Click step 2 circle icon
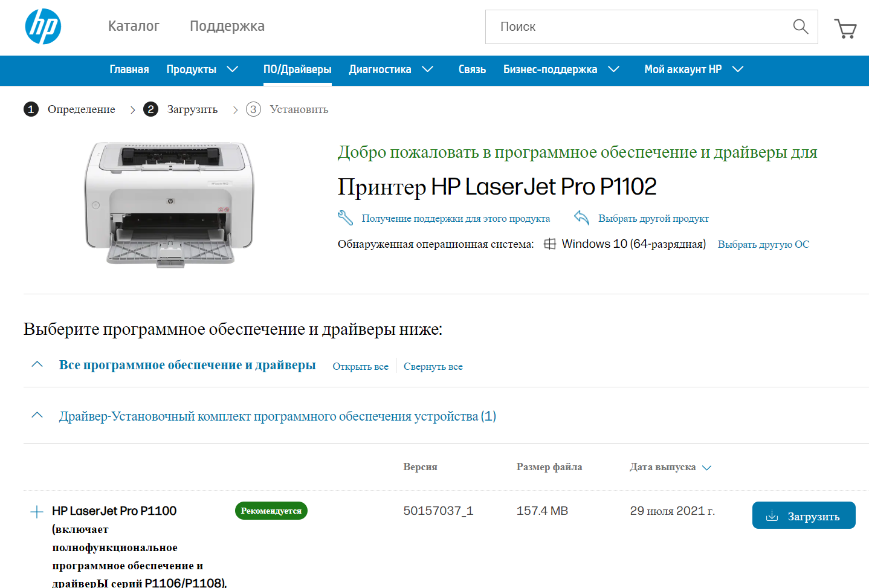The image size is (869, 588). [x=150, y=109]
